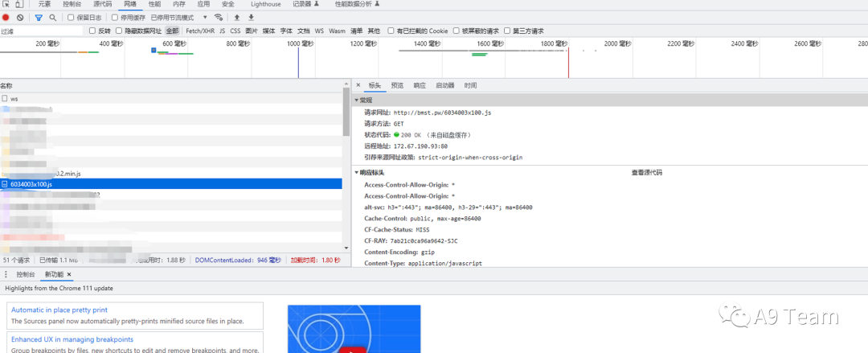Click 查看源代码 for response headers

pos(646,172)
